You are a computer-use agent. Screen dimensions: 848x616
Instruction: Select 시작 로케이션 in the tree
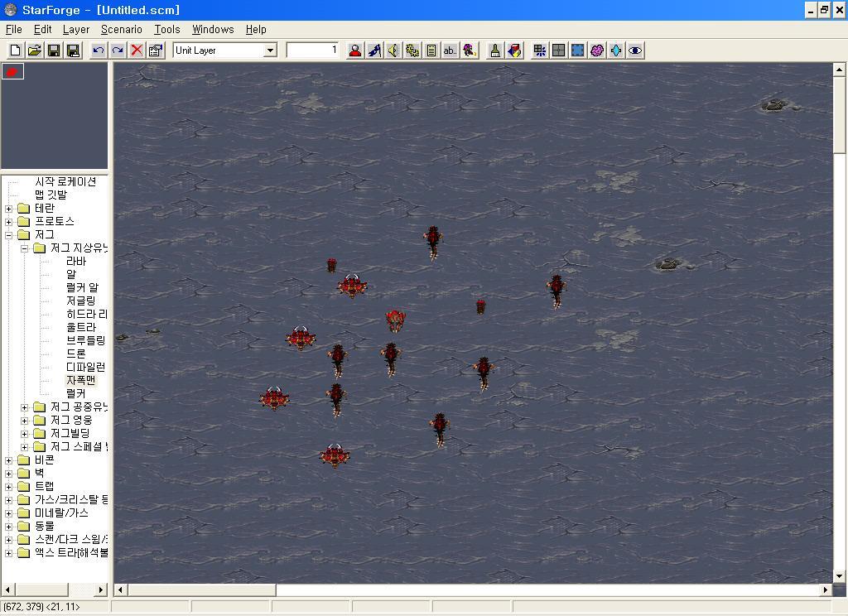[x=65, y=181]
